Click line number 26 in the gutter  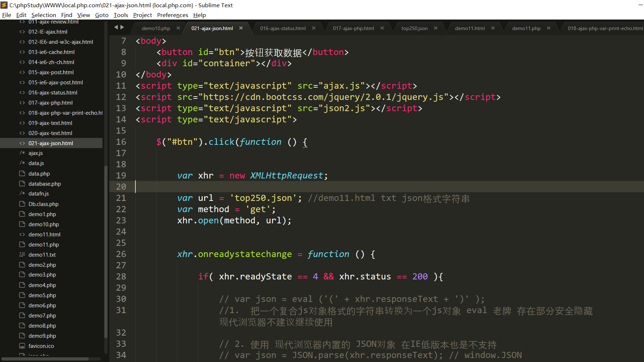point(121,254)
